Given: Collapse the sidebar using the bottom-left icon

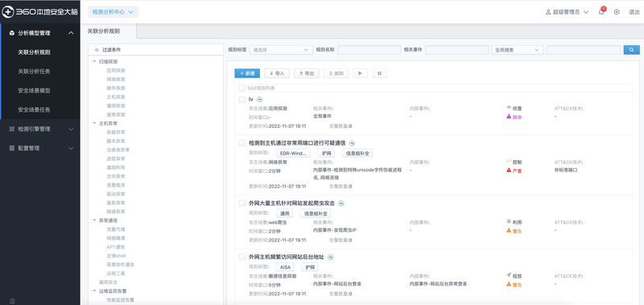Looking at the screenshot, I should pyautogui.click(x=12, y=301).
